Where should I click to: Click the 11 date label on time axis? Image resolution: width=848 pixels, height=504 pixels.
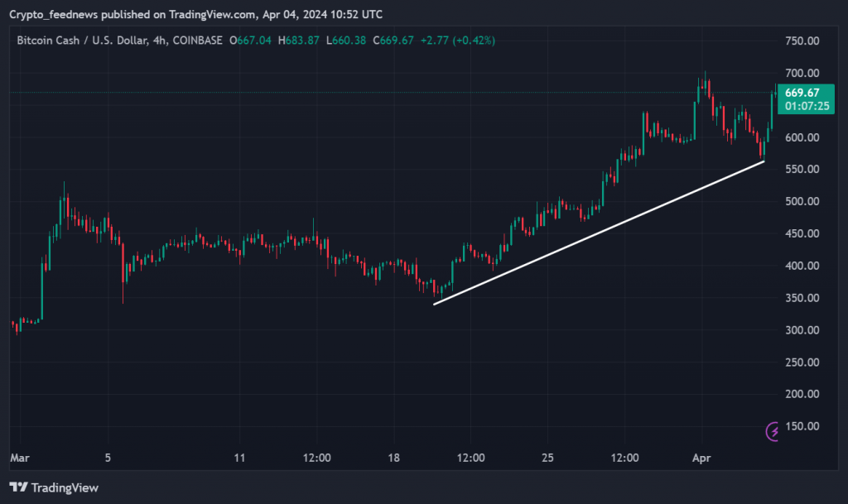point(240,458)
